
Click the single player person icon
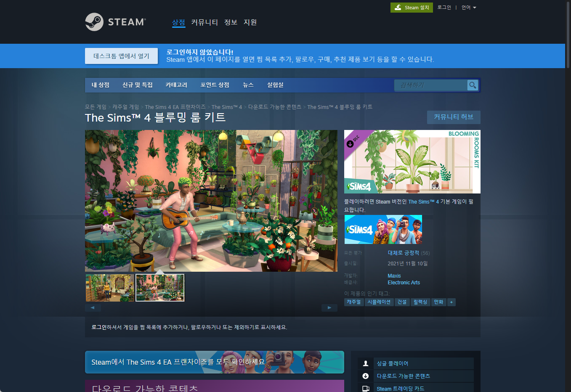pos(366,363)
